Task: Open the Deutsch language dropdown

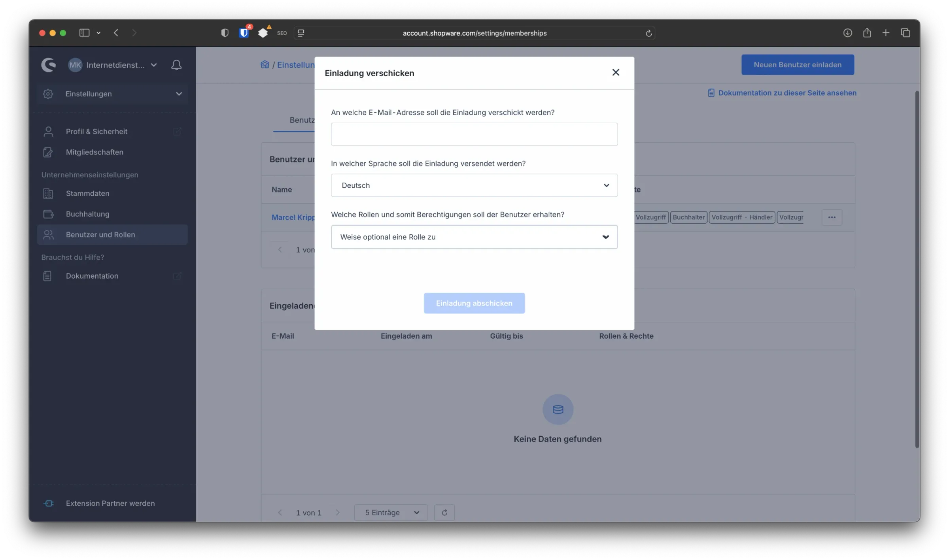Action: pos(474,185)
